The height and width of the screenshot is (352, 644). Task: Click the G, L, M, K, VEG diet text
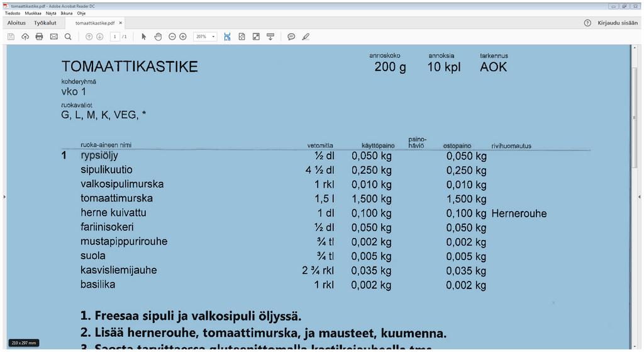104,115
